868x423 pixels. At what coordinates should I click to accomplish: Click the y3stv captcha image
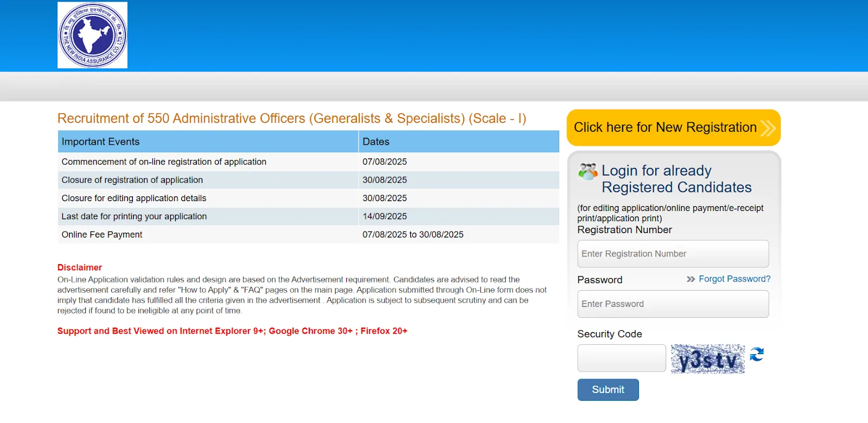(x=708, y=359)
